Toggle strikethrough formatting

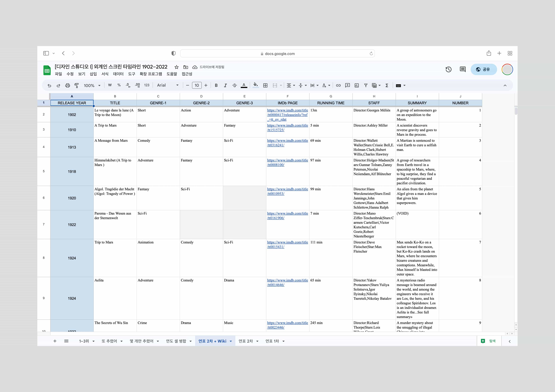tap(234, 86)
